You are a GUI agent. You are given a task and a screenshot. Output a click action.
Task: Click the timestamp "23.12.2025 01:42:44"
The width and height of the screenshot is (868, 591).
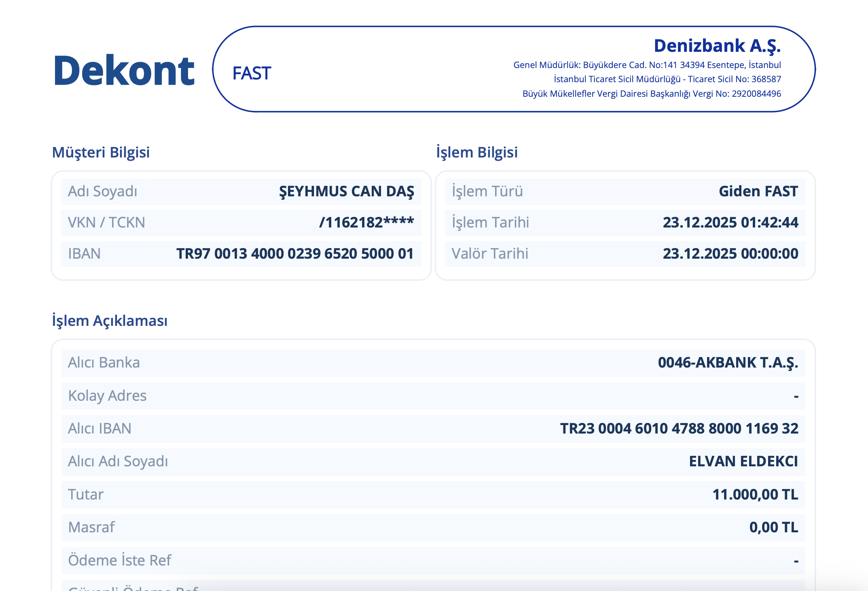point(730,223)
